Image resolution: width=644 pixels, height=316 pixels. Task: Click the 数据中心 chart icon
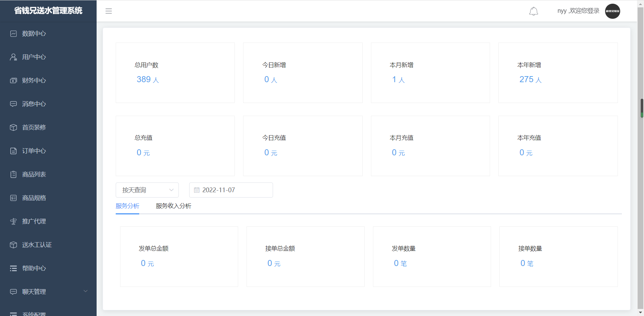click(x=13, y=34)
